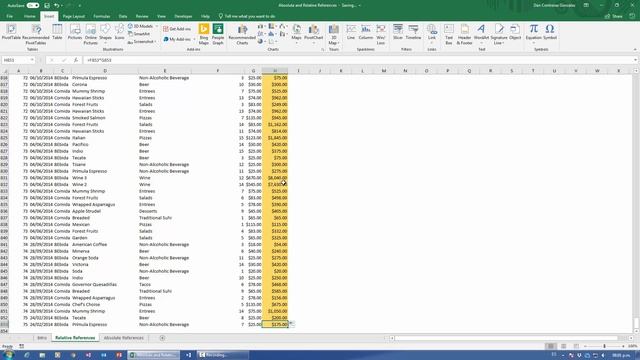This screenshot has width=640, height=360.
Task: Insert SmartArt graphic
Action: [139, 34]
